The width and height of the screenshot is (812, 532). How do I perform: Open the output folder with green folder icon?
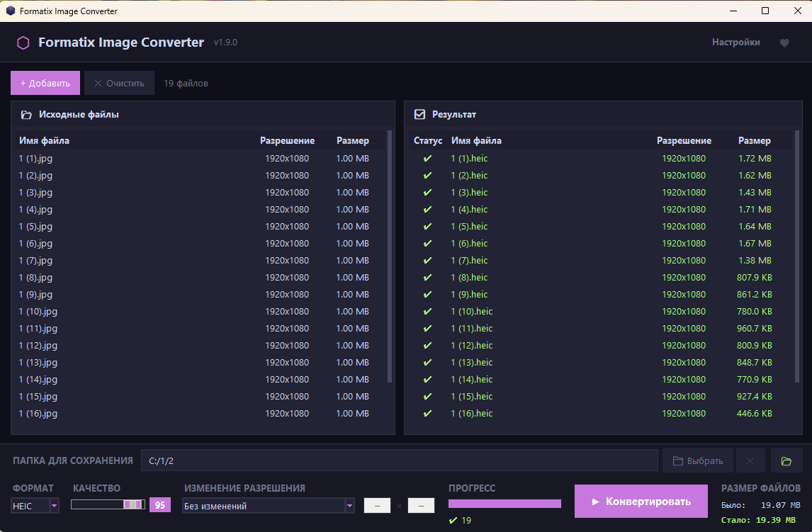pos(786,461)
